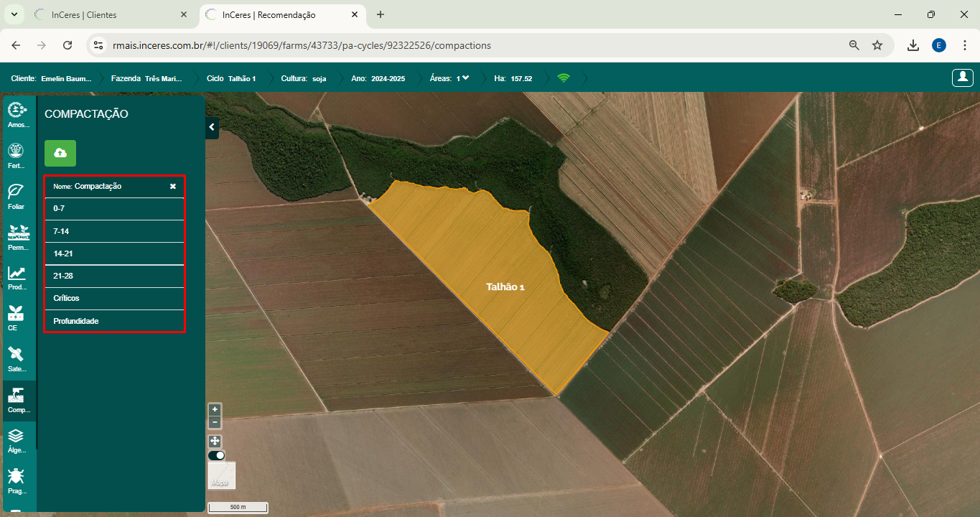This screenshot has height=517, width=980.
Task: Zoom in on the map
Action: click(215, 409)
